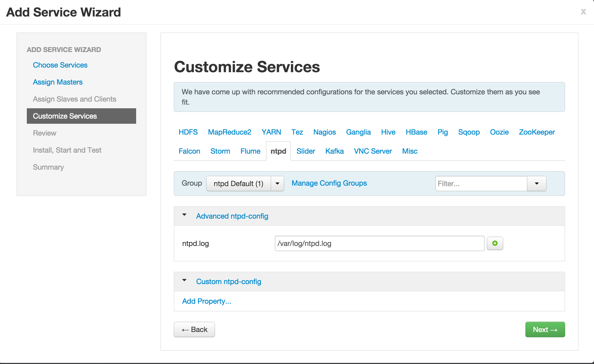Open the VNC Server tab
The height and width of the screenshot is (364, 594).
coord(373,151)
